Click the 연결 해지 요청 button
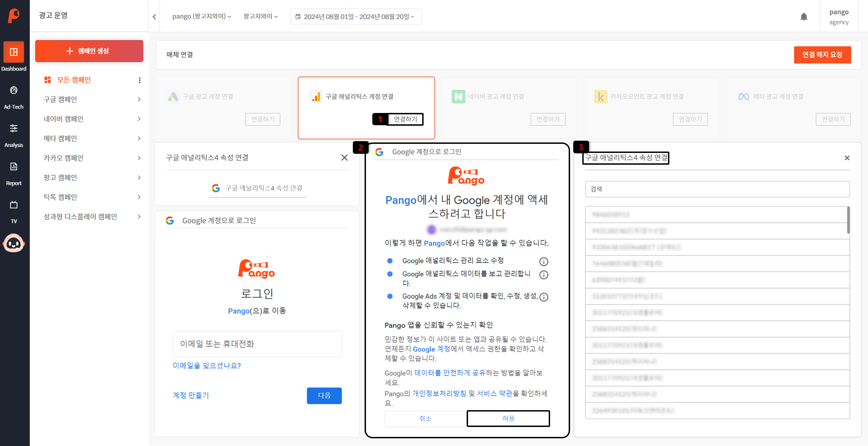The image size is (868, 446). pos(822,55)
